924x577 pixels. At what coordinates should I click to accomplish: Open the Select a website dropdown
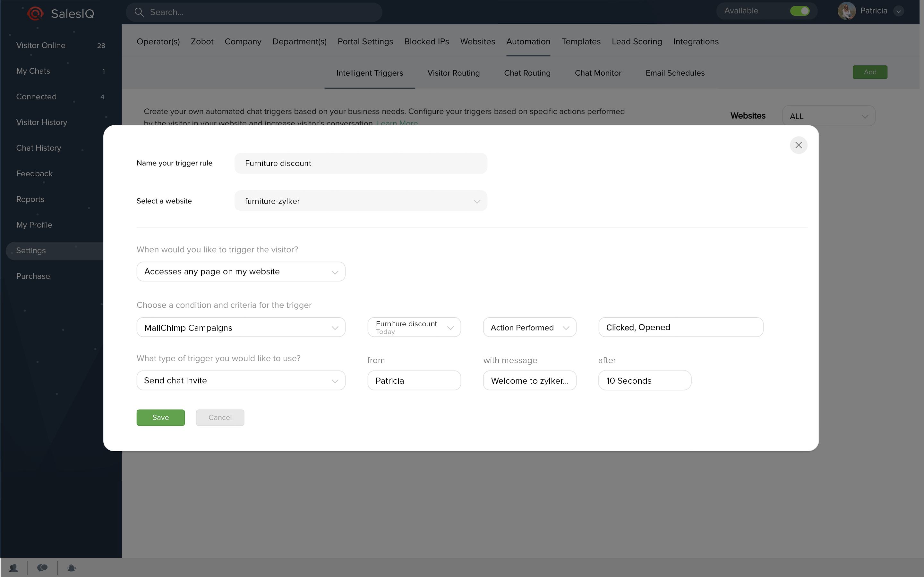[360, 201]
